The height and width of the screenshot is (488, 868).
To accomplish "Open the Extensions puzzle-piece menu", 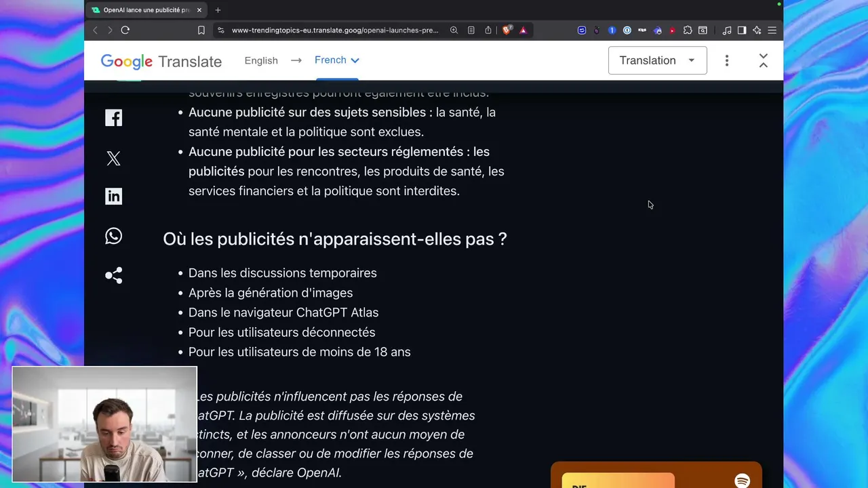I will (688, 30).
